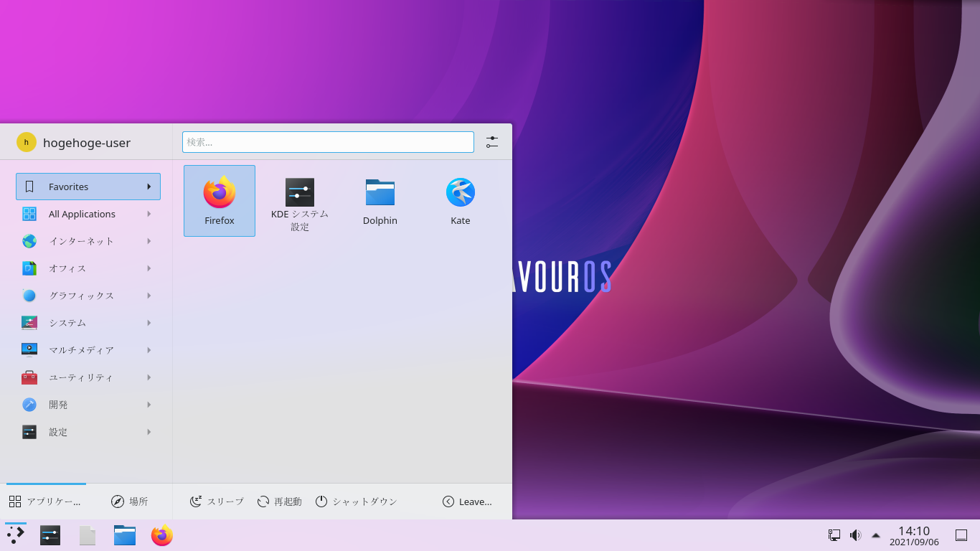The width and height of the screenshot is (980, 551).
Task: Open the Leave... options button
Action: pyautogui.click(x=468, y=501)
